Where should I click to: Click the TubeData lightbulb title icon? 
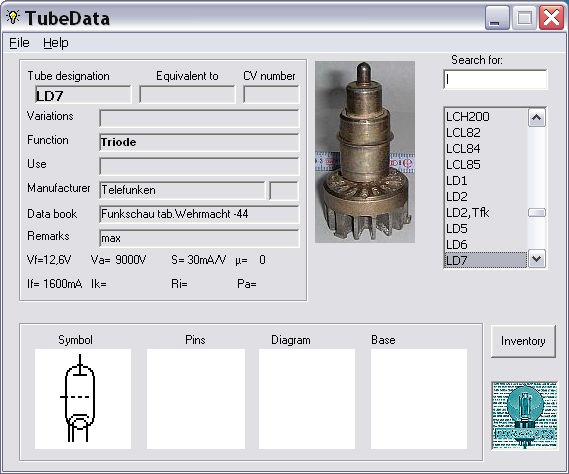pos(13,17)
